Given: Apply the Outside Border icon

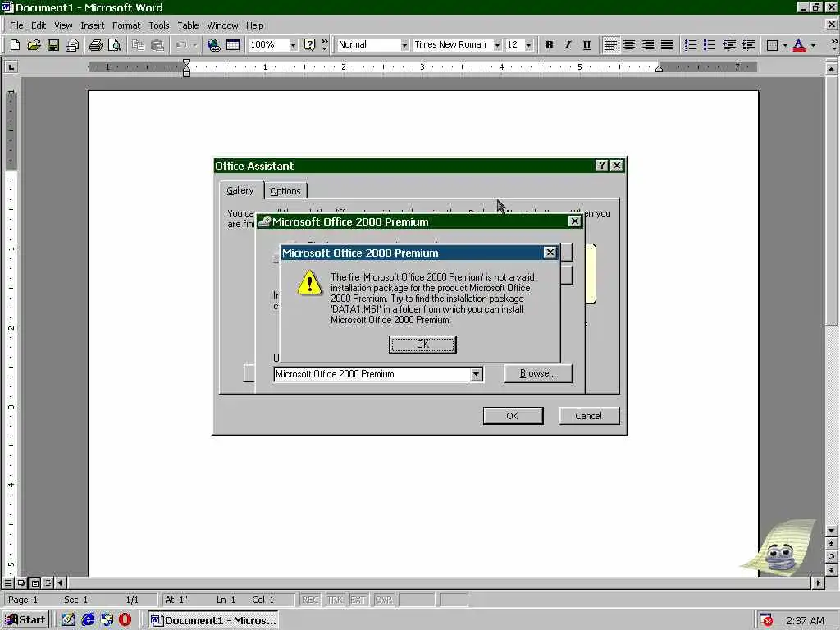Looking at the screenshot, I should pyautogui.click(x=772, y=45).
